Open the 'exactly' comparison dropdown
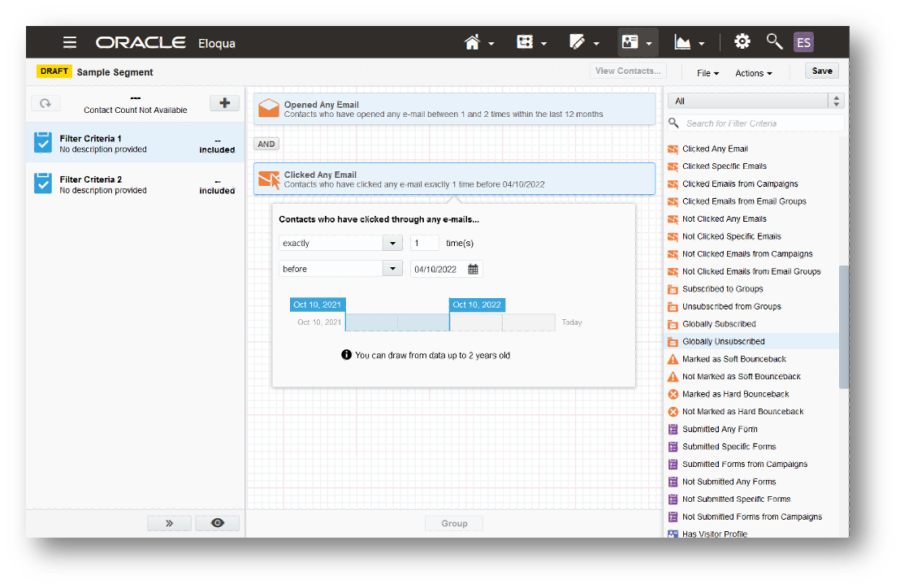The image size is (900, 588). point(392,242)
